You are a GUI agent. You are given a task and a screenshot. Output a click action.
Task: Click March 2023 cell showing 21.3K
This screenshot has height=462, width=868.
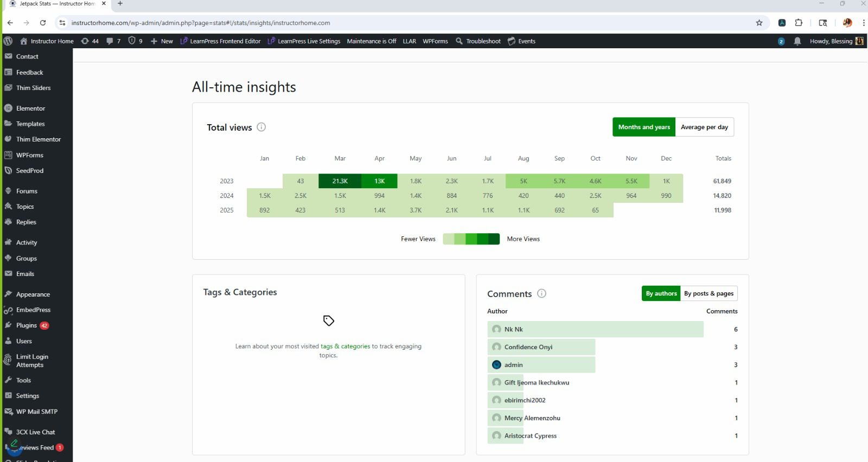coord(340,181)
